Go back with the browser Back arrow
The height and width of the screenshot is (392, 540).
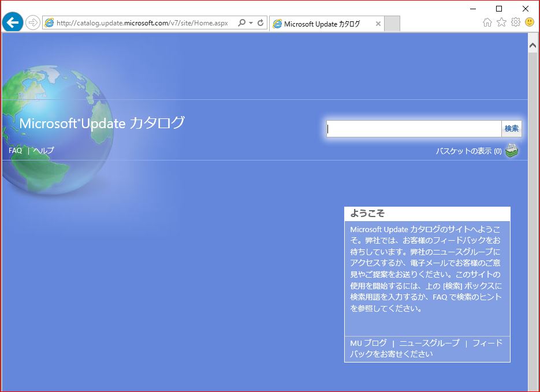(x=12, y=23)
